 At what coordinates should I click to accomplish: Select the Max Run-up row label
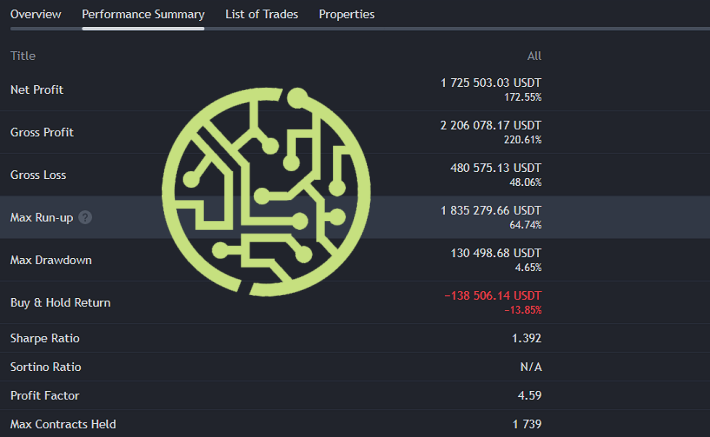coord(42,217)
